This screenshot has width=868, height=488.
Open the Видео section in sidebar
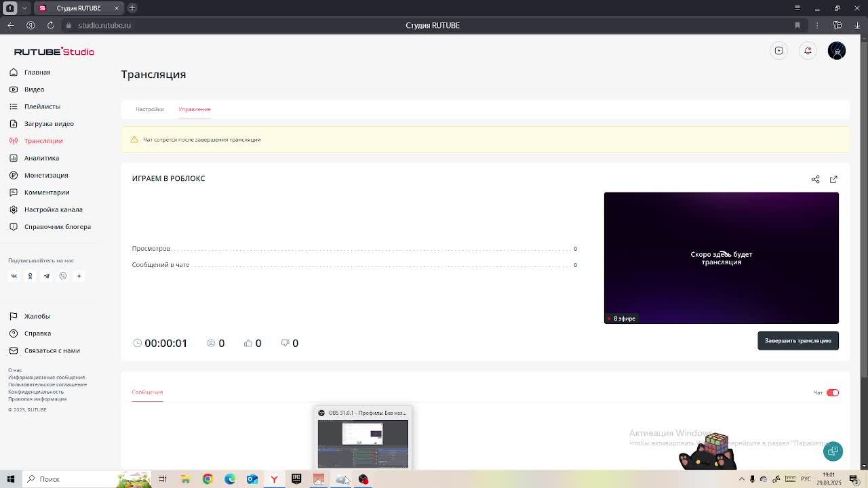click(x=27, y=89)
